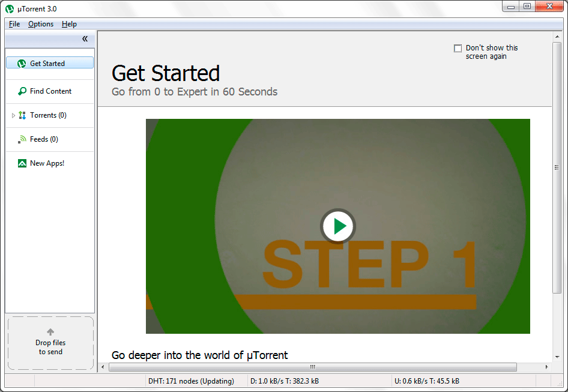
Task: Click the STEP 1 video thumbnail
Action: 338,226
